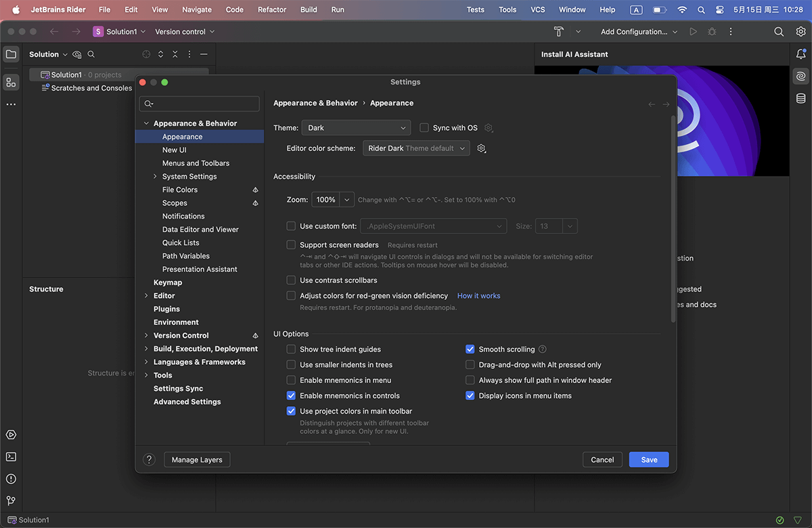The image size is (812, 528).
Task: Open the Run tool window icon
Action: 11,435
